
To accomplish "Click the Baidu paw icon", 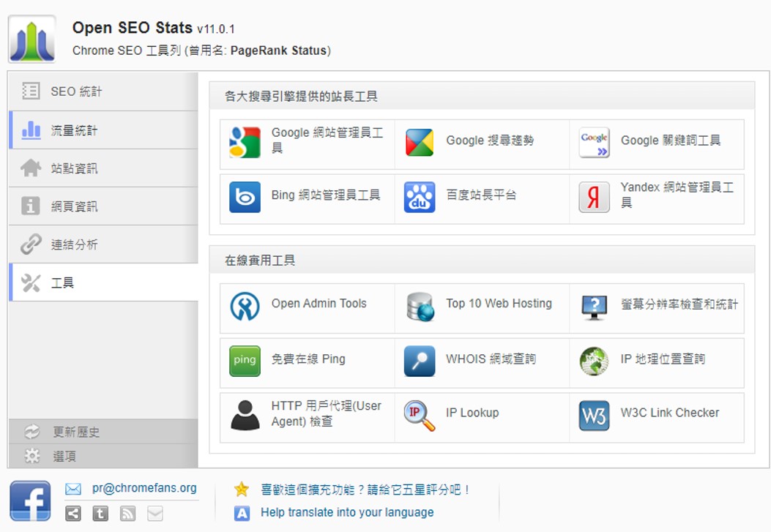I will 420,197.
